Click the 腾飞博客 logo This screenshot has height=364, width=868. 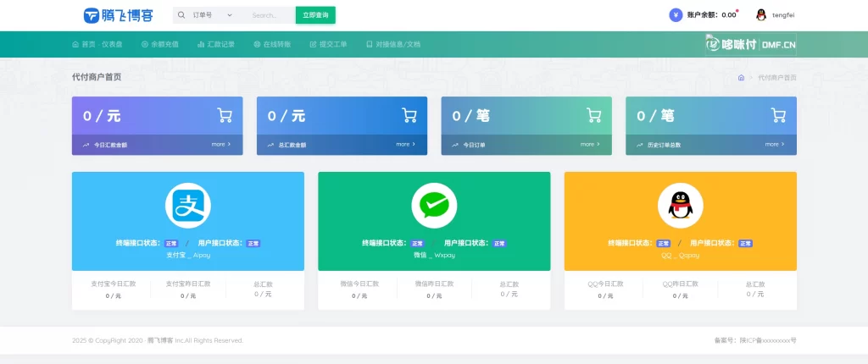click(x=118, y=15)
